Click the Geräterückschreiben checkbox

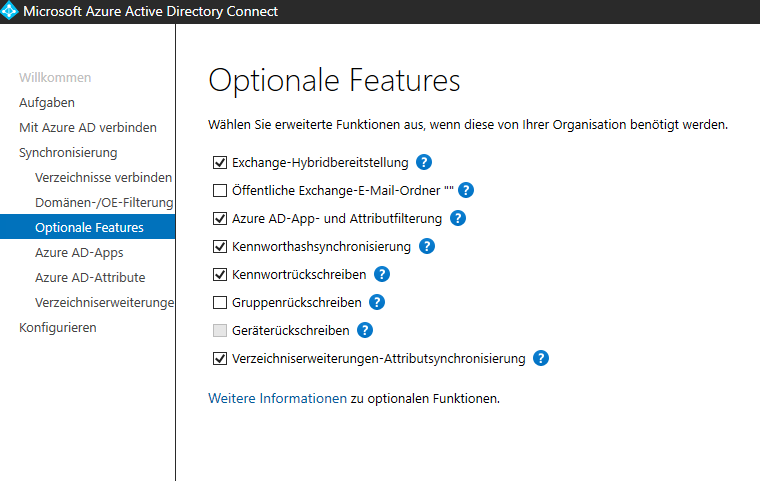click(220, 331)
